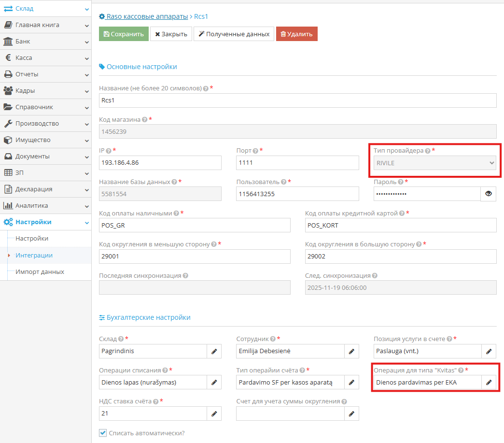Select Импорт данных in sidebar

[x=40, y=272]
